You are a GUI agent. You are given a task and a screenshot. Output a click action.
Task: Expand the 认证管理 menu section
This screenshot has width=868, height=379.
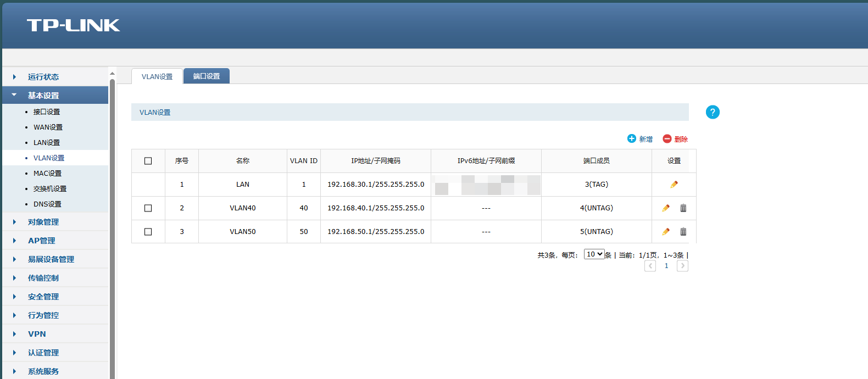55,353
